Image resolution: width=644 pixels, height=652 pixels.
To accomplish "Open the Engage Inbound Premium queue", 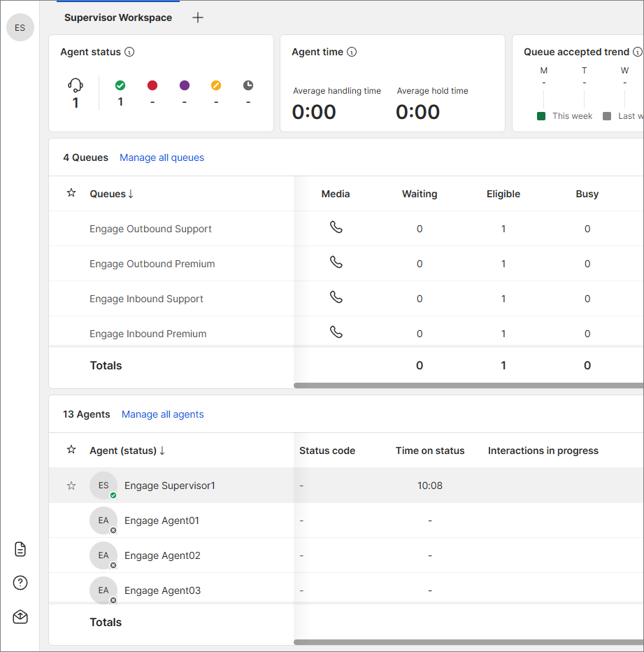I will [x=148, y=334].
